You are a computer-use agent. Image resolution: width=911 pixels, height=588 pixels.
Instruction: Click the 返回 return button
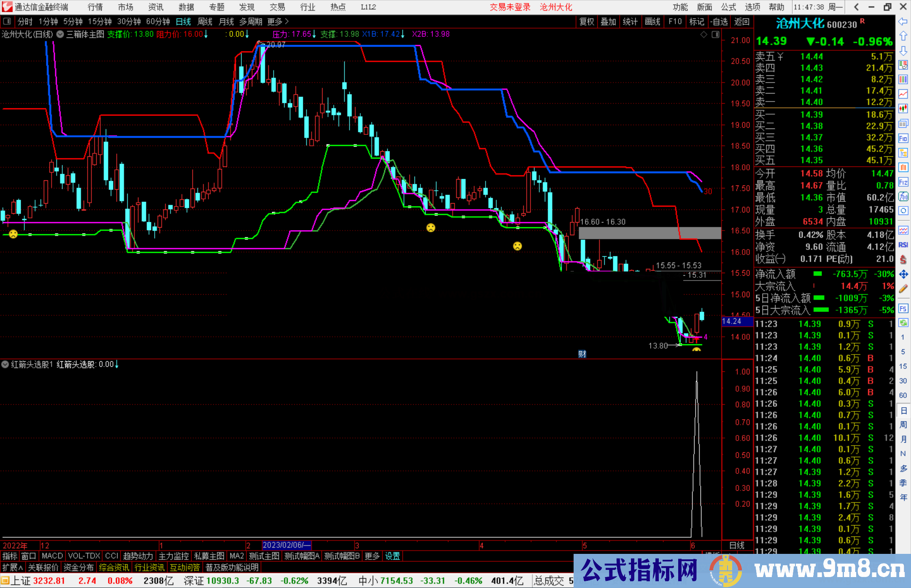[x=741, y=21]
